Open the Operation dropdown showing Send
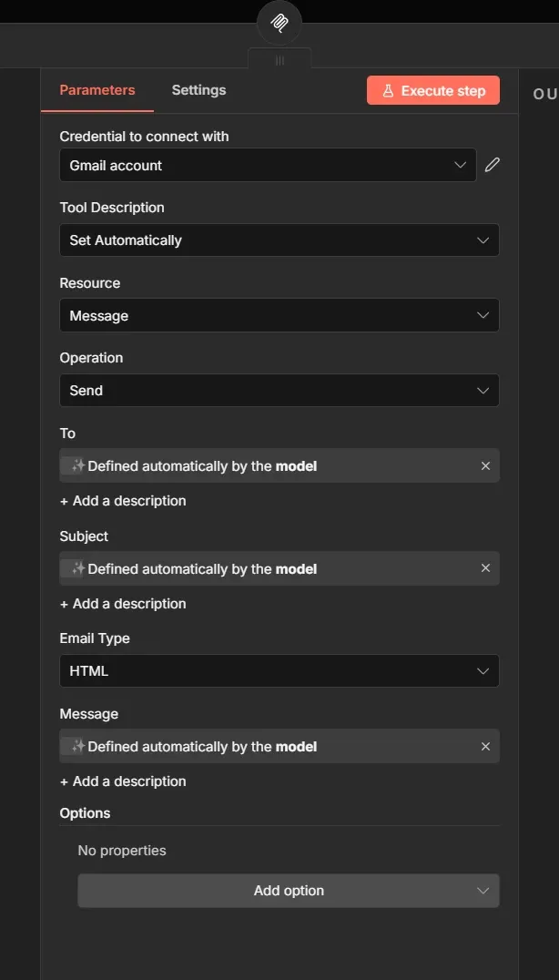 point(279,390)
